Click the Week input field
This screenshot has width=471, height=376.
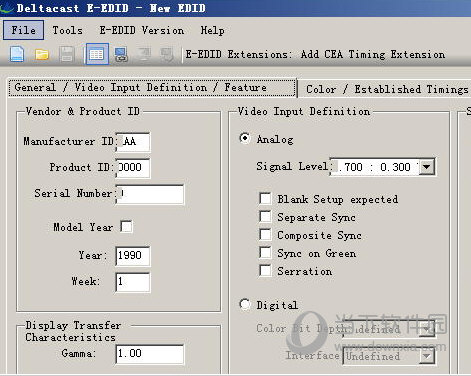(133, 282)
